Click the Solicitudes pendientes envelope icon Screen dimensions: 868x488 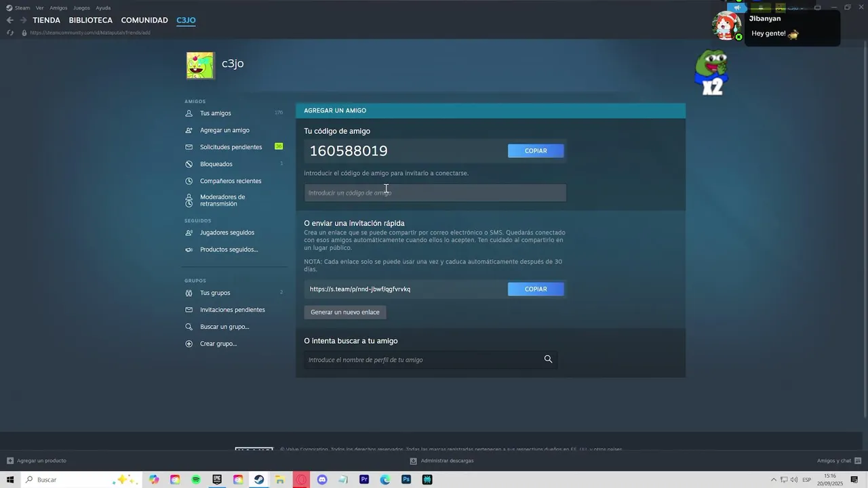[x=189, y=147]
